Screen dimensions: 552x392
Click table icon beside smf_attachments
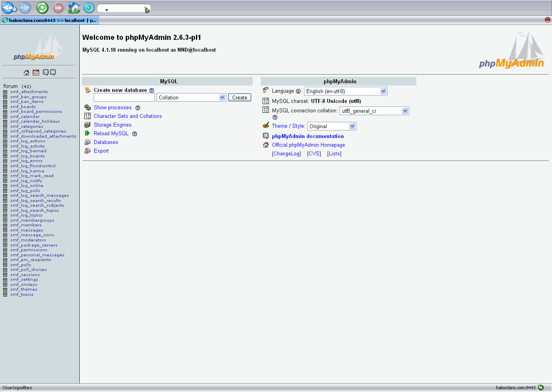click(5, 92)
